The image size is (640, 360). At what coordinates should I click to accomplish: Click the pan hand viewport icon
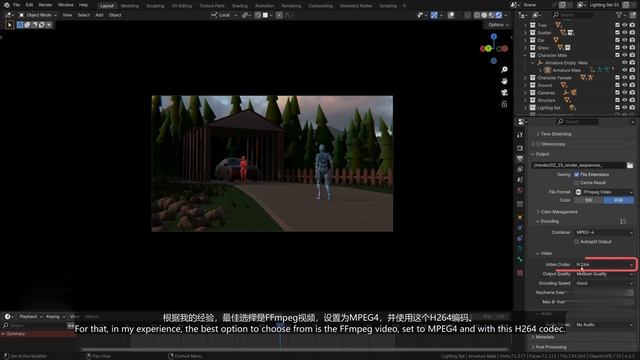(504, 81)
